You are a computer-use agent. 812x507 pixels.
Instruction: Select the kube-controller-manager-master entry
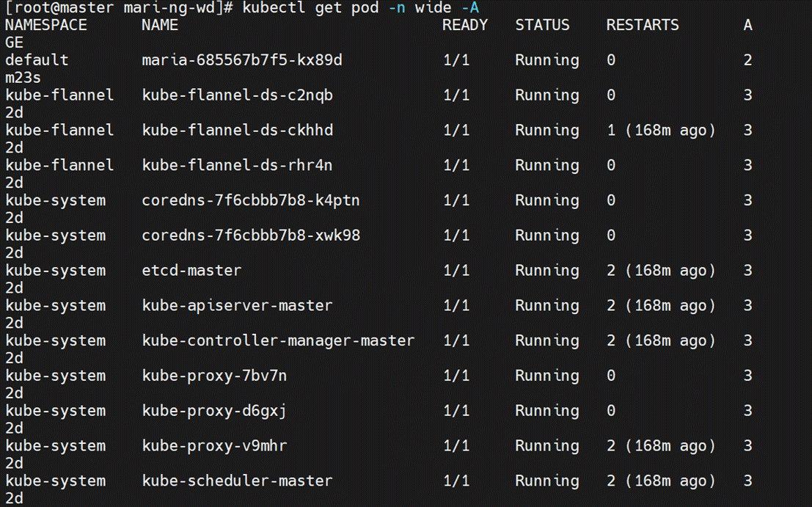coord(277,340)
